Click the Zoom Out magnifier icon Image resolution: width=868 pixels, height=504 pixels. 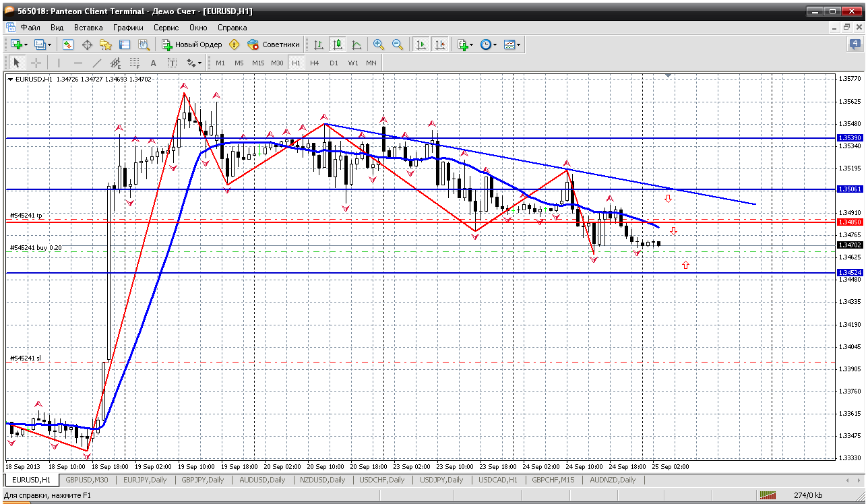click(398, 44)
